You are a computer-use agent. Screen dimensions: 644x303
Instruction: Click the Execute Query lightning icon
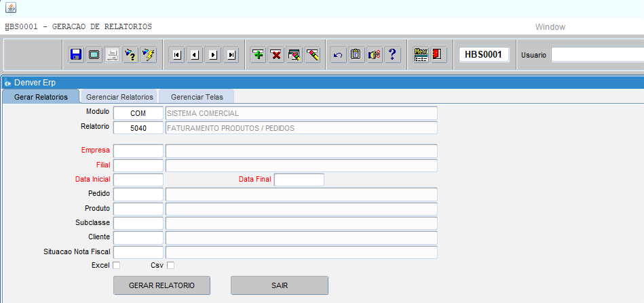[x=149, y=55]
